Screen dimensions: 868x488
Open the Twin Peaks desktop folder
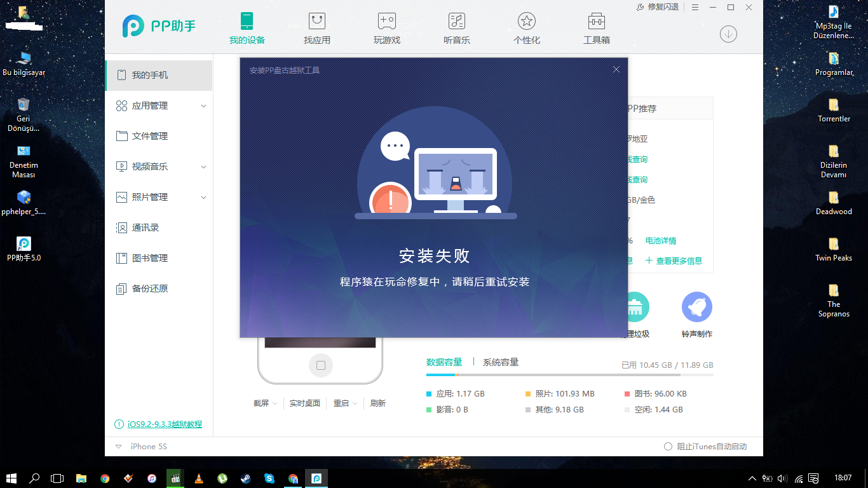(834, 250)
